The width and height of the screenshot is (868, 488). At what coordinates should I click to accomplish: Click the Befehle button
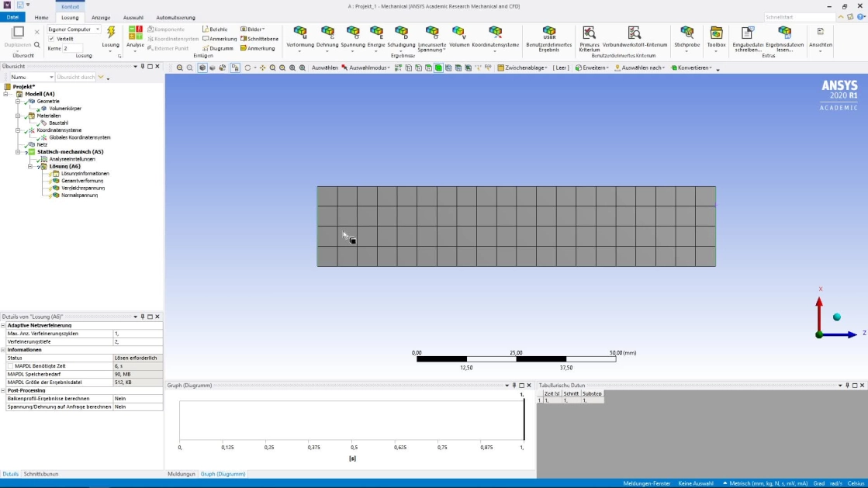pos(215,29)
